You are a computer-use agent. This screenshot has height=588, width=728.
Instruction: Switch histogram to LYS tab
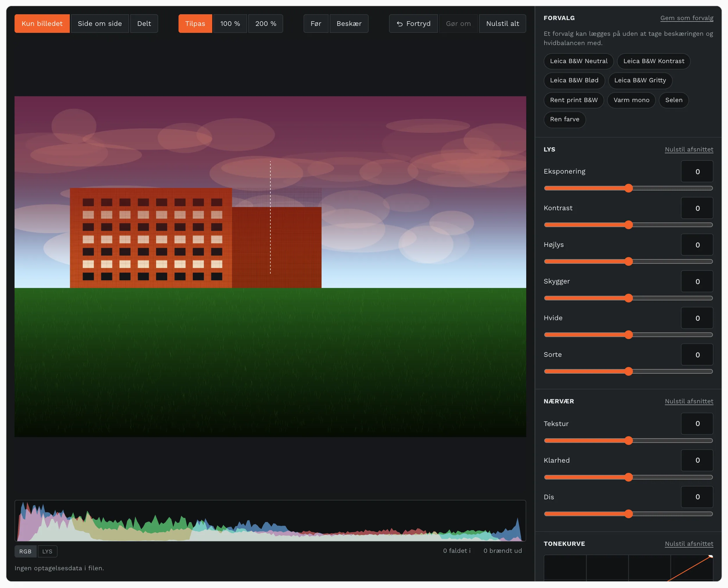(x=47, y=551)
